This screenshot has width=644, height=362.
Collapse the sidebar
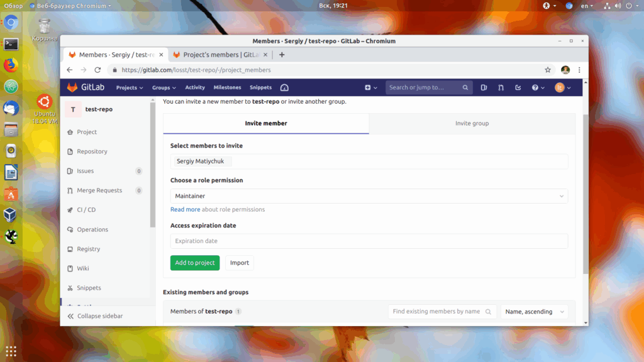(x=95, y=316)
